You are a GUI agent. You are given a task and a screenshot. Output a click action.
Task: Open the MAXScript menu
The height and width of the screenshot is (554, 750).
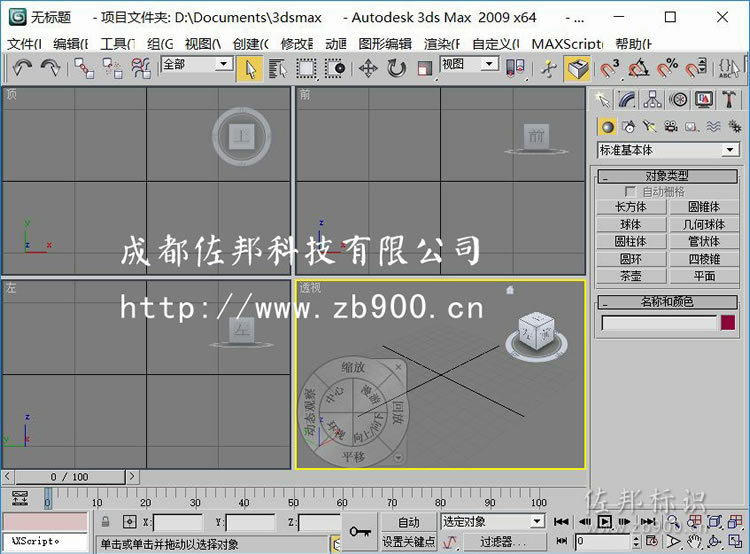click(x=567, y=44)
